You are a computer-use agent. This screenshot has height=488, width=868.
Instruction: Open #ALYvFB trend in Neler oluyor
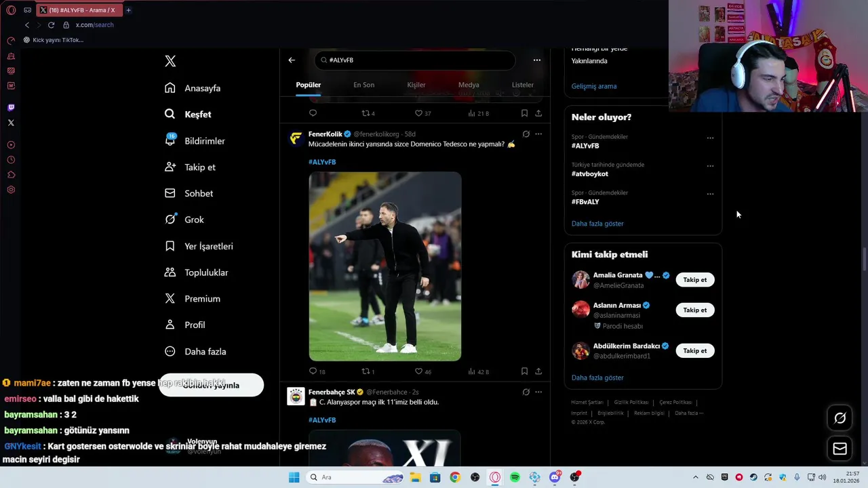point(585,146)
